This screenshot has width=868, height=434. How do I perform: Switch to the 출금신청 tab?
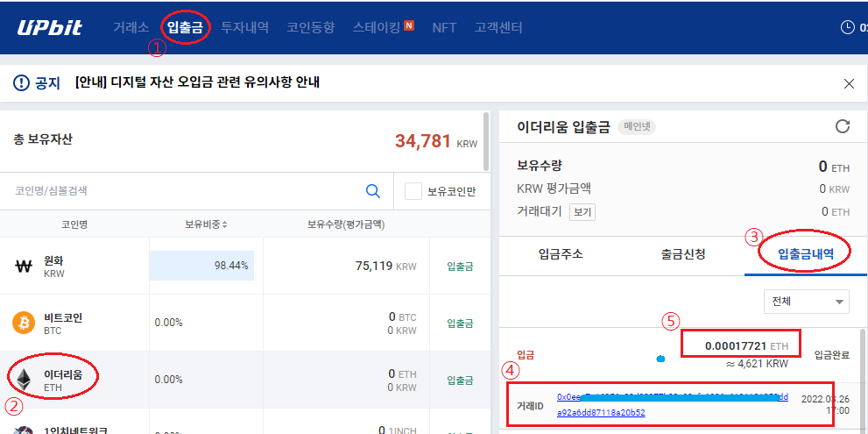(683, 254)
